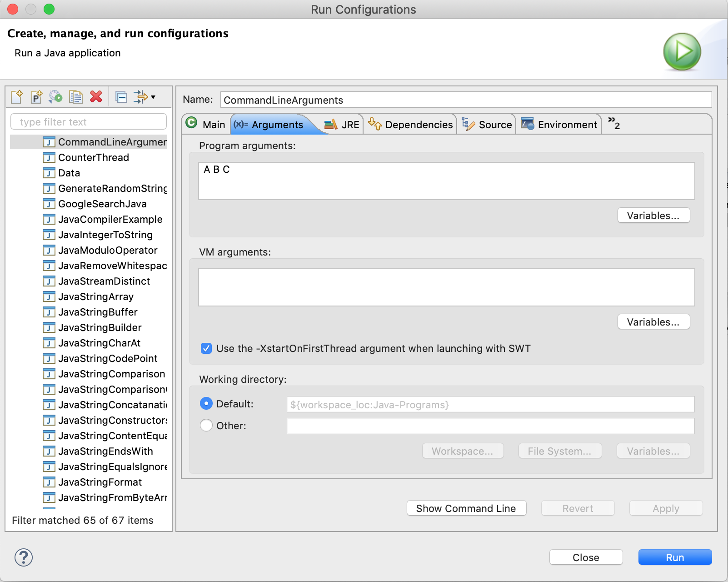728x582 pixels.
Task: Select the JavaStringConstructors configuration
Action: (105, 420)
